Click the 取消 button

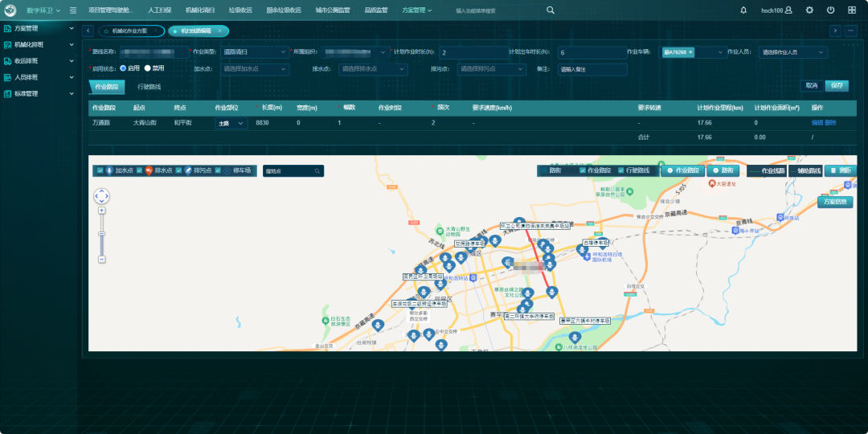(812, 86)
